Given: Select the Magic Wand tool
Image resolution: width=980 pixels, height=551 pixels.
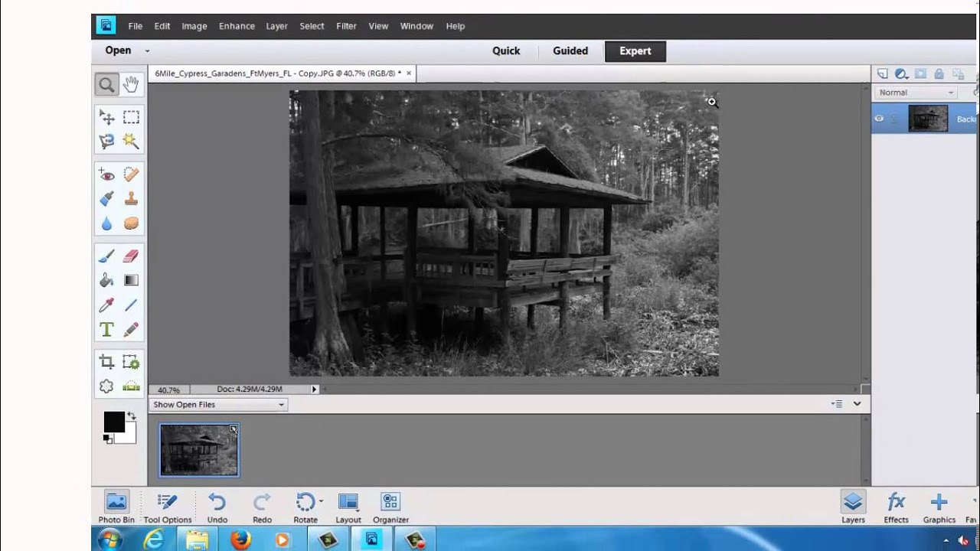Looking at the screenshot, I should pos(131,142).
